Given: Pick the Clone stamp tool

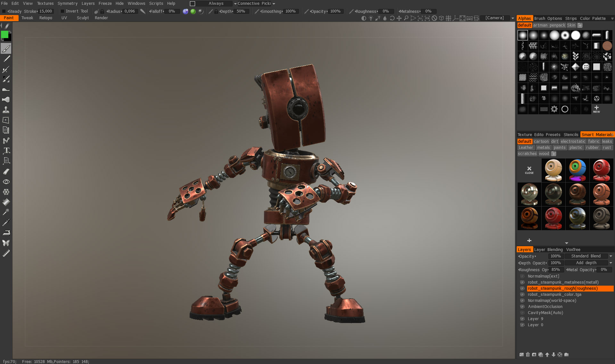Looking at the screenshot, I should point(6,110).
